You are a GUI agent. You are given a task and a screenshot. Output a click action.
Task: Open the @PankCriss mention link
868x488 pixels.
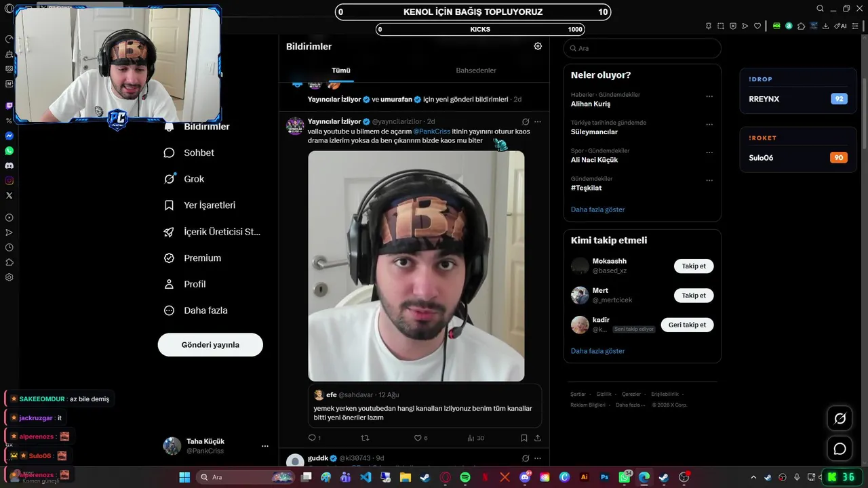click(432, 131)
